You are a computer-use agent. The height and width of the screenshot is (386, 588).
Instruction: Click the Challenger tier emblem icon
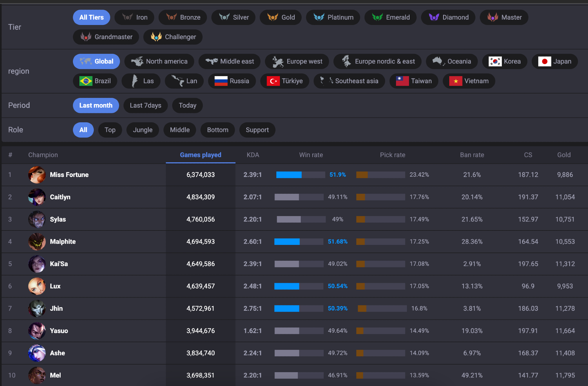point(156,37)
